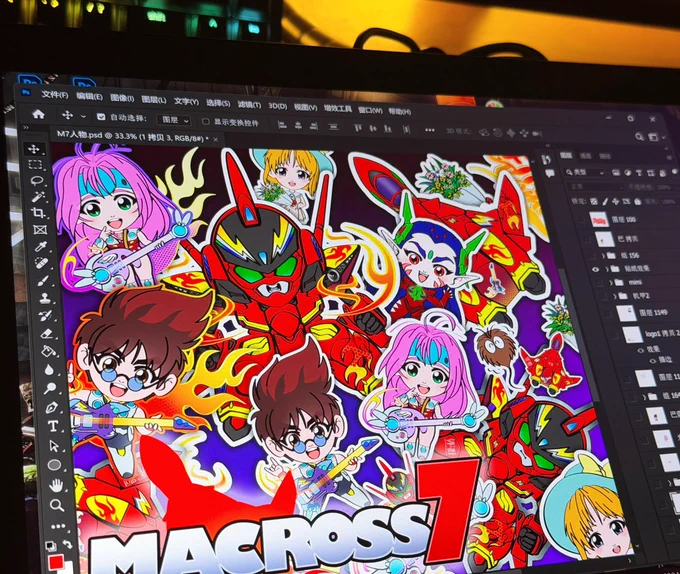680x574 pixels.
Task: Open the blend mode dropdown in Layers
Action: pos(594,187)
